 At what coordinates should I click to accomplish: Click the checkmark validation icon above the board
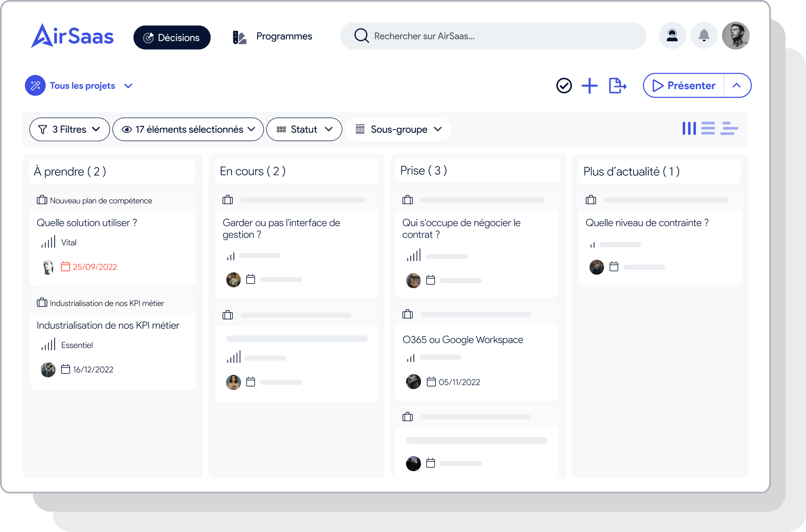click(x=564, y=85)
